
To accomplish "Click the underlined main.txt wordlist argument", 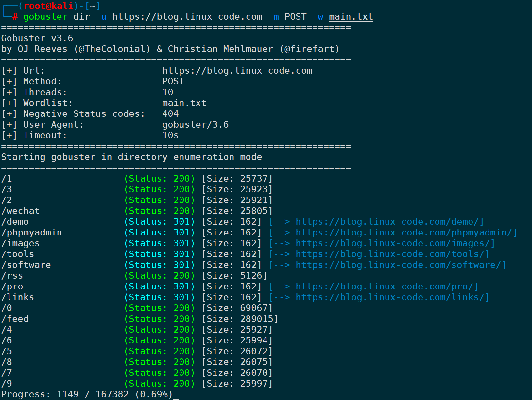I will pyautogui.click(x=351, y=17).
